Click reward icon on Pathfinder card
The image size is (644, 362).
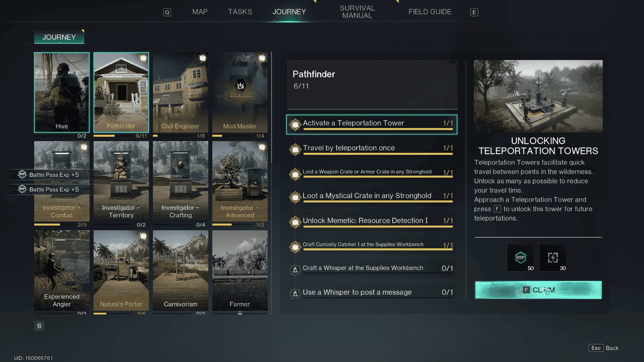click(x=143, y=58)
